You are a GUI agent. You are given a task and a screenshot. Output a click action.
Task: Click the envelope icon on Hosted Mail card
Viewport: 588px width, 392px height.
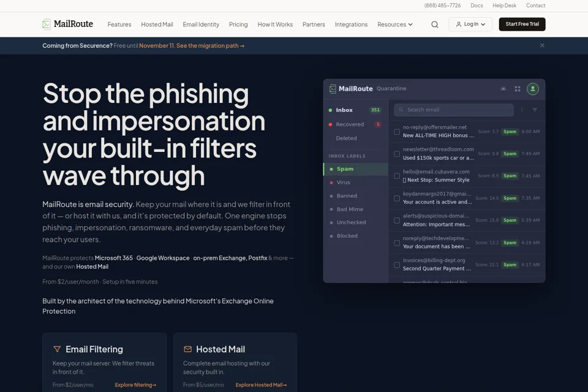coord(188,349)
